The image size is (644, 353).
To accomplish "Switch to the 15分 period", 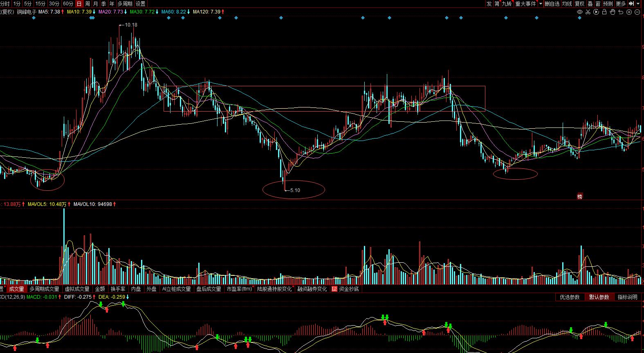I will [40, 4].
